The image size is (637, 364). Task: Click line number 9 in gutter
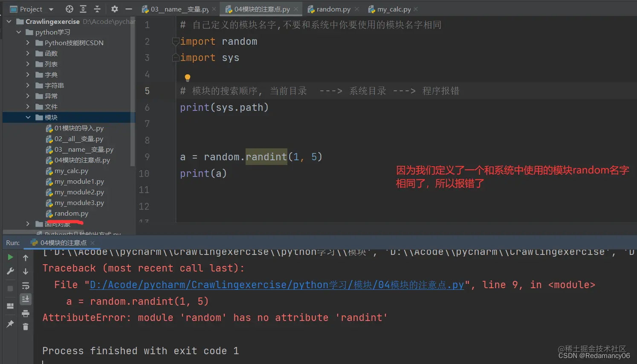click(147, 157)
